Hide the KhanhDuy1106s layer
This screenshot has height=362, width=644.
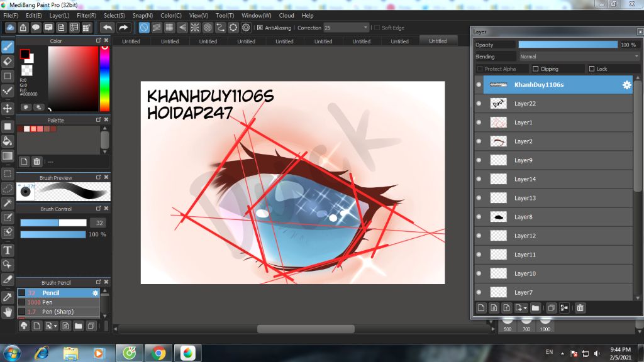(479, 85)
